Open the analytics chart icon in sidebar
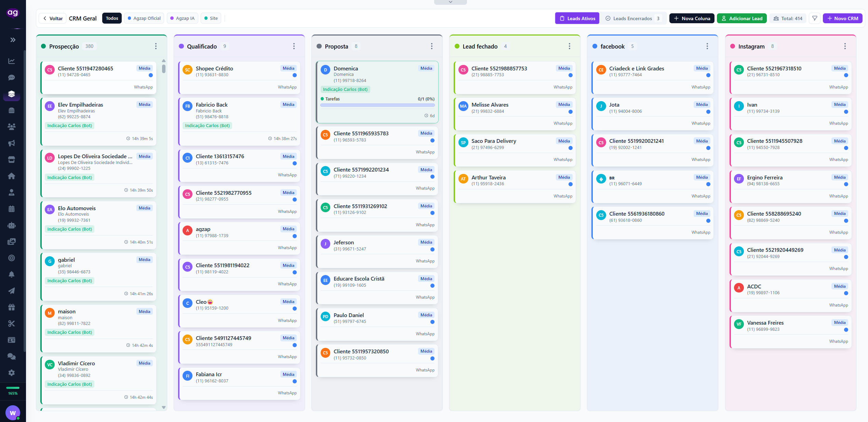 point(12,61)
